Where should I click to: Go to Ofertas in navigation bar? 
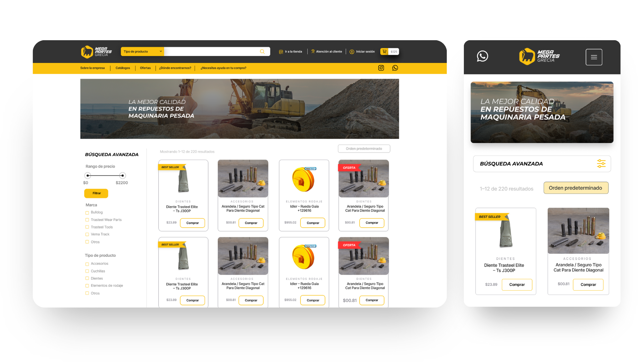145,68
